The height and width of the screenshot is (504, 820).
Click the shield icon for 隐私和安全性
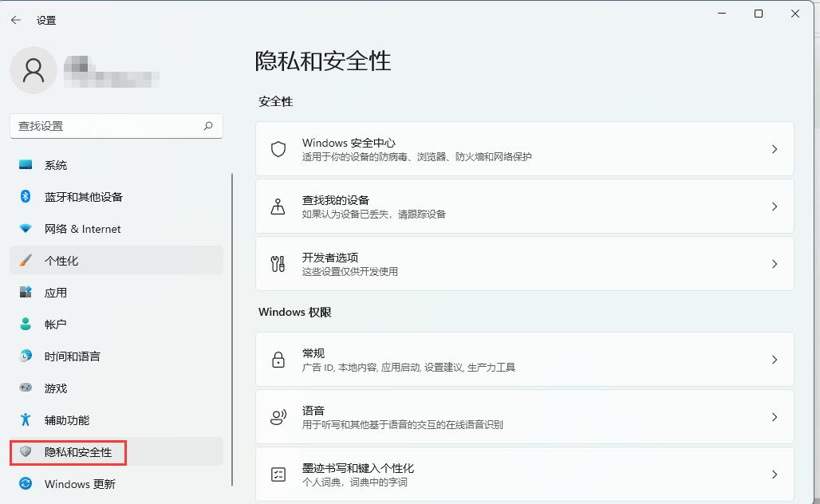25,451
